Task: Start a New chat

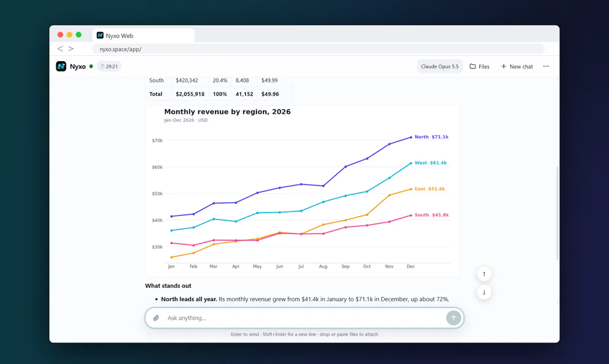Action: (x=517, y=66)
